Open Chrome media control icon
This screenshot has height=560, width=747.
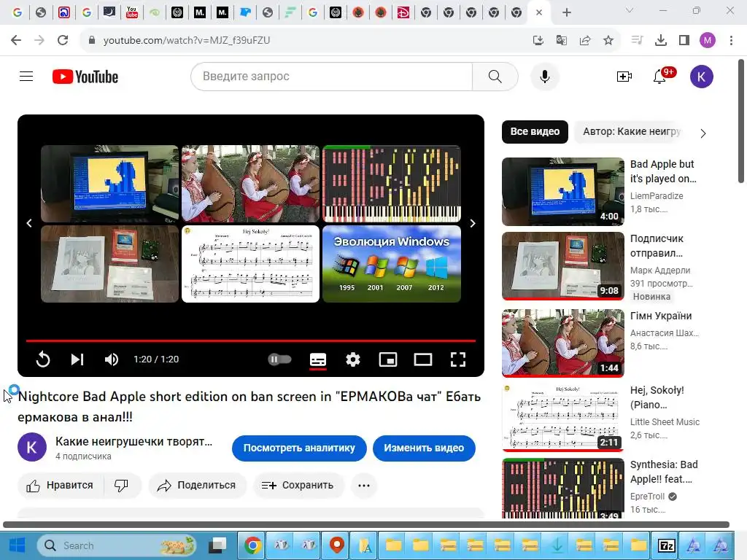[x=637, y=40]
